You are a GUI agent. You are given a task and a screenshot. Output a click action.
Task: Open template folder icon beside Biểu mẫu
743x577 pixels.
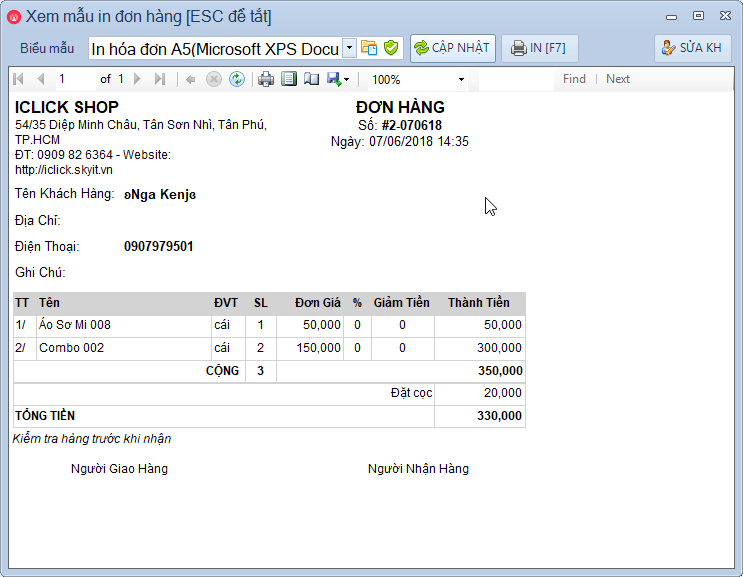[369, 48]
